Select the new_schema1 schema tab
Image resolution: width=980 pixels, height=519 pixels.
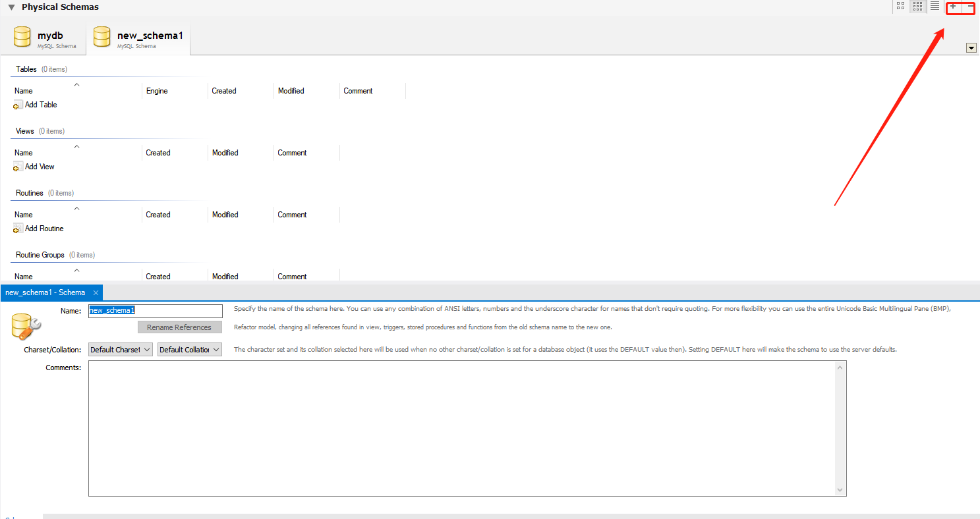[138, 38]
